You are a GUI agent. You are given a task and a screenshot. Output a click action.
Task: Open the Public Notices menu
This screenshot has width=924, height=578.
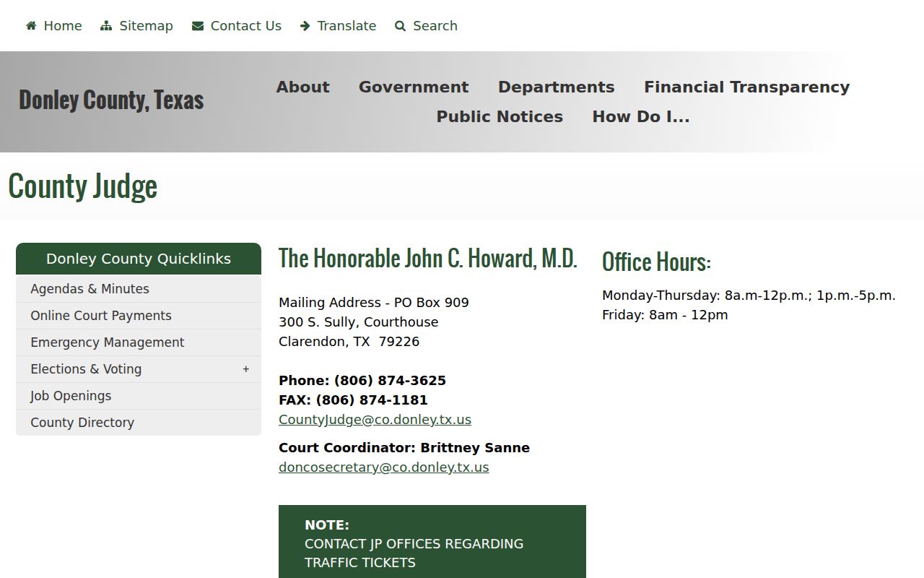pyautogui.click(x=500, y=116)
